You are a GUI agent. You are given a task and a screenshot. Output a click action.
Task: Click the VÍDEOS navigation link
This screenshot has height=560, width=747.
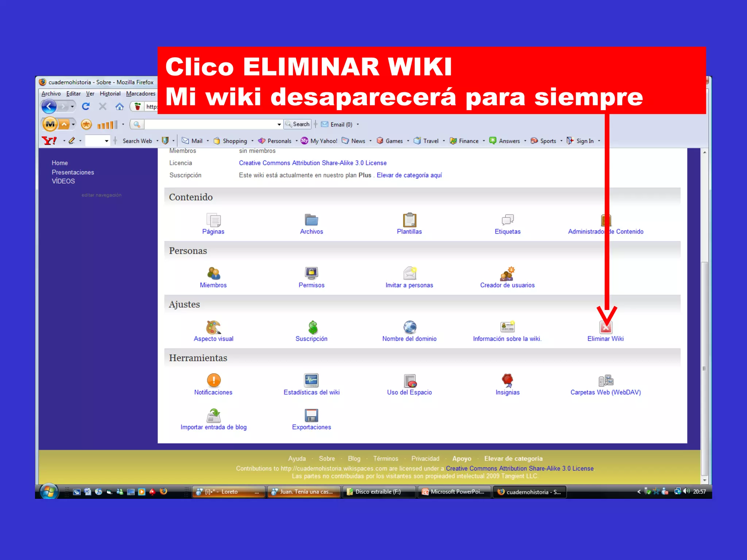click(63, 181)
